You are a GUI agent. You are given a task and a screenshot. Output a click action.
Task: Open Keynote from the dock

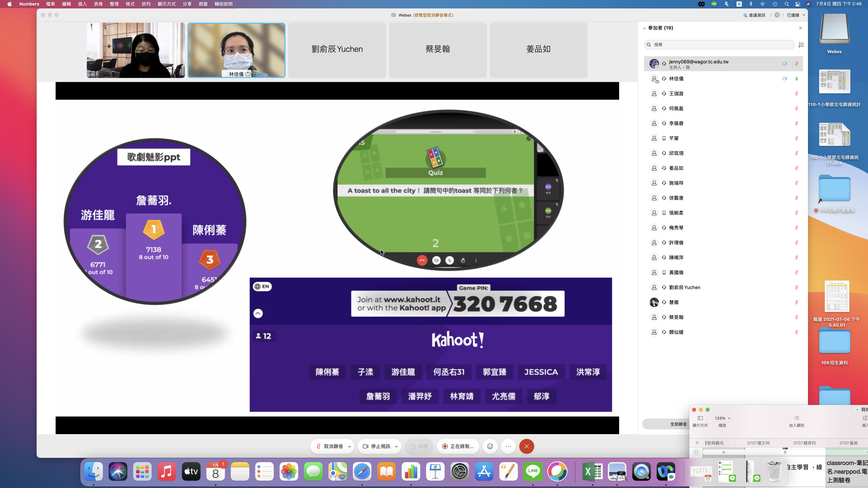click(x=435, y=471)
